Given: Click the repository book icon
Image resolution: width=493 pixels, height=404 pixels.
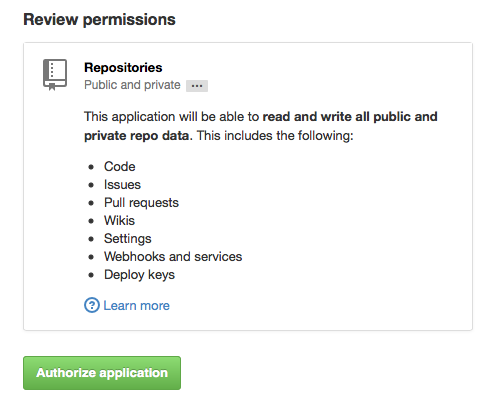Looking at the screenshot, I should [55, 75].
